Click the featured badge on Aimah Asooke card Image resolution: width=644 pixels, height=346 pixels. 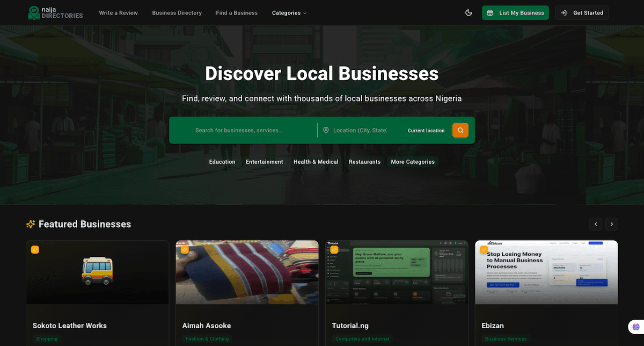point(185,249)
